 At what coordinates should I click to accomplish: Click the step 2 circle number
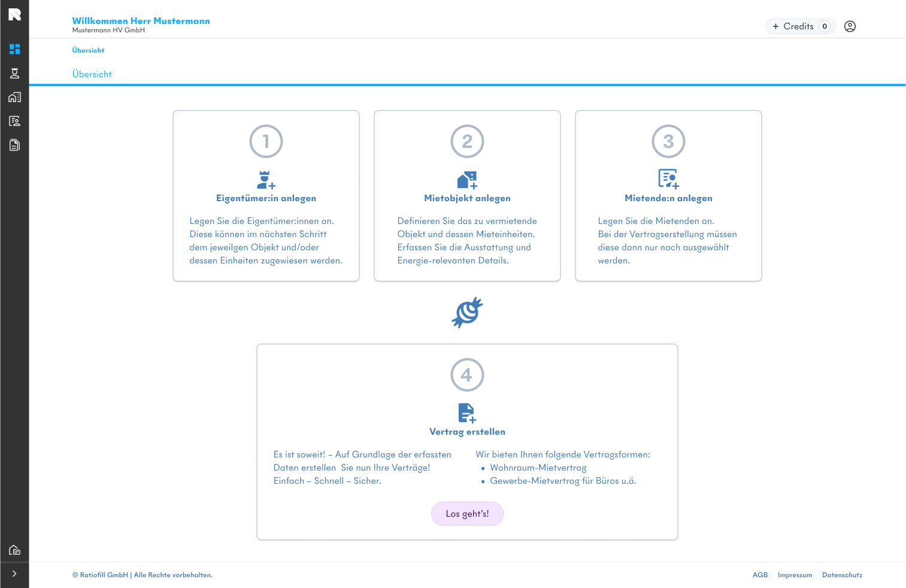(x=467, y=141)
